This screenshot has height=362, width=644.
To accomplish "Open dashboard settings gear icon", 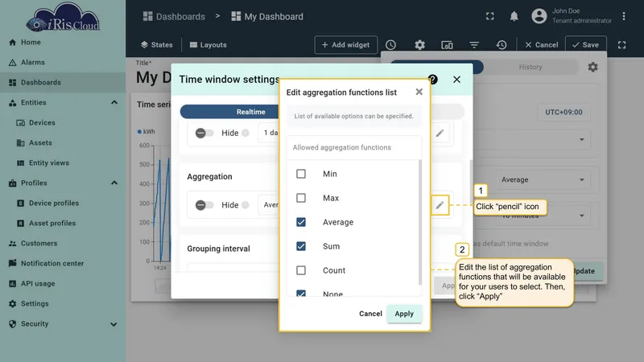I will (419, 45).
